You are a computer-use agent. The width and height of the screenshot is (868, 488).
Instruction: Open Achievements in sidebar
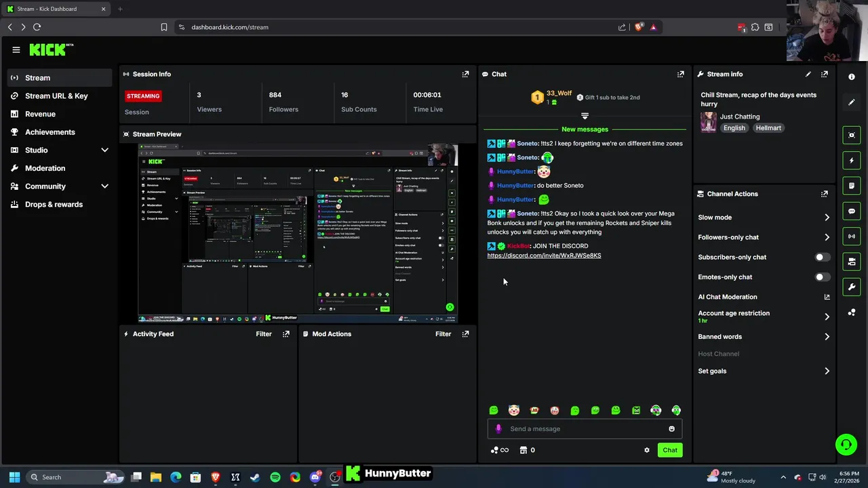click(60, 132)
